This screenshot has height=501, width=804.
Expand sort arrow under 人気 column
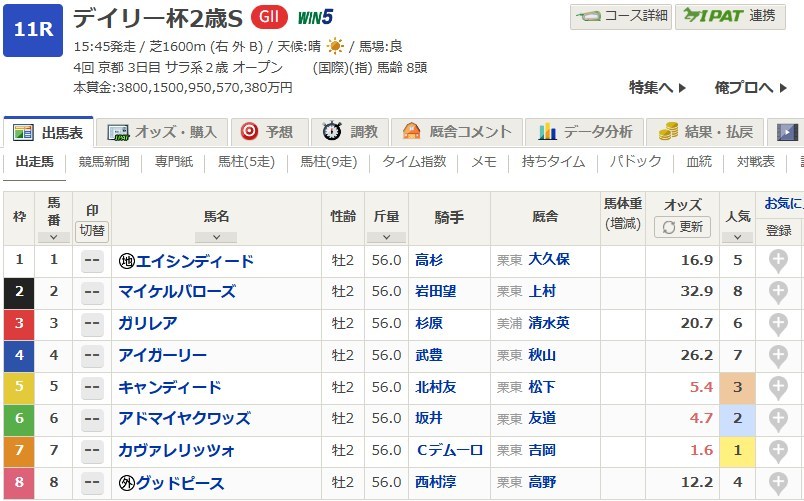(737, 237)
